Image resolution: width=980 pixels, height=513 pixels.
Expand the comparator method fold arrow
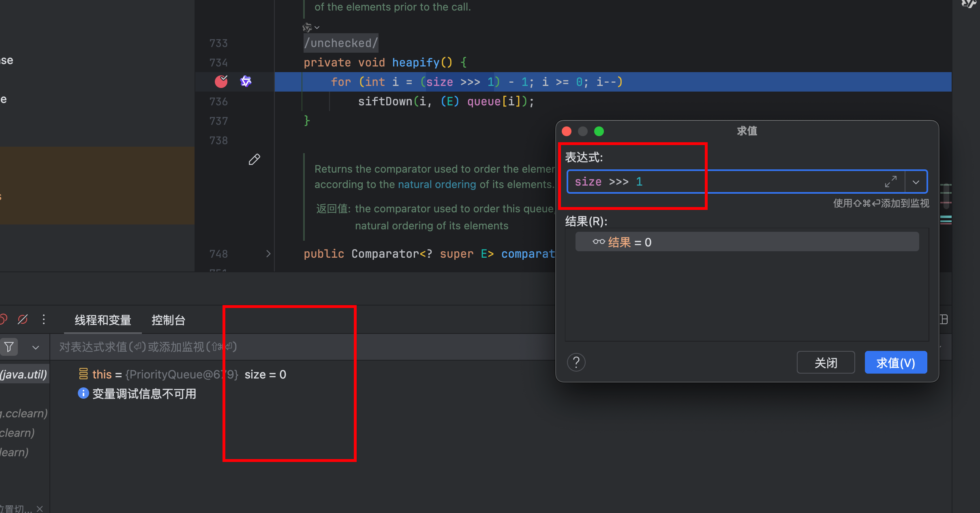click(268, 254)
